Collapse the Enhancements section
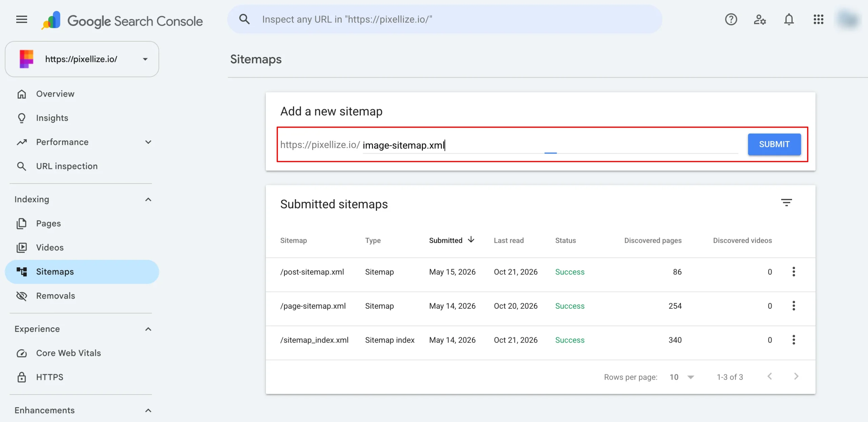 pos(148,410)
